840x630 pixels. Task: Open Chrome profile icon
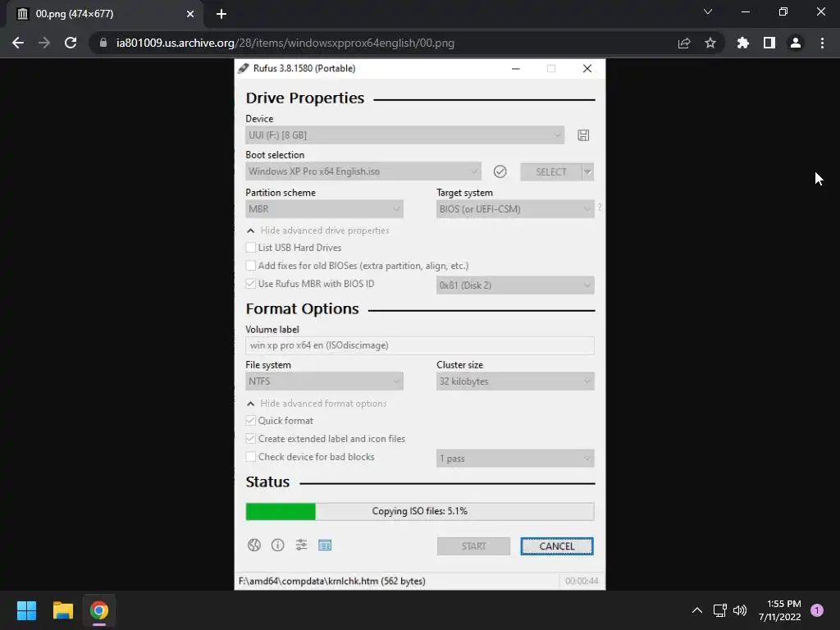pyautogui.click(x=795, y=43)
